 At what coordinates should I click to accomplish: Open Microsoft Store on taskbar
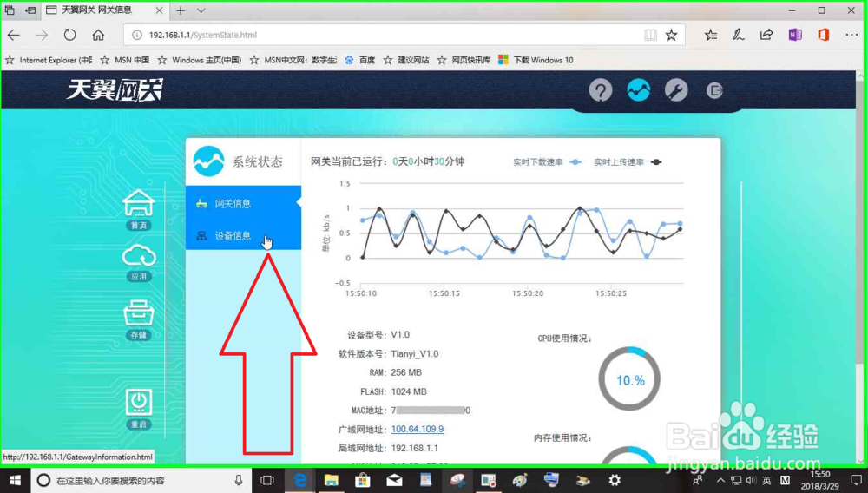[363, 480]
